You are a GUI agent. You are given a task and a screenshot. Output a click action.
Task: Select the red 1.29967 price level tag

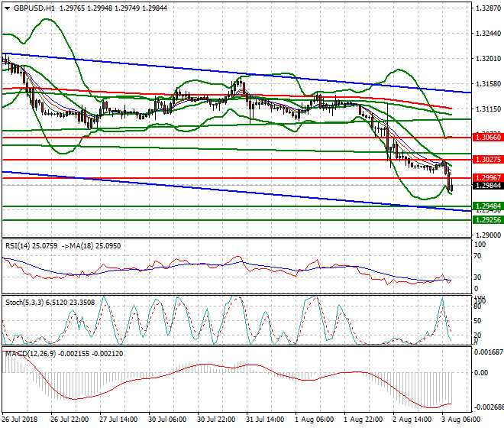click(x=487, y=177)
